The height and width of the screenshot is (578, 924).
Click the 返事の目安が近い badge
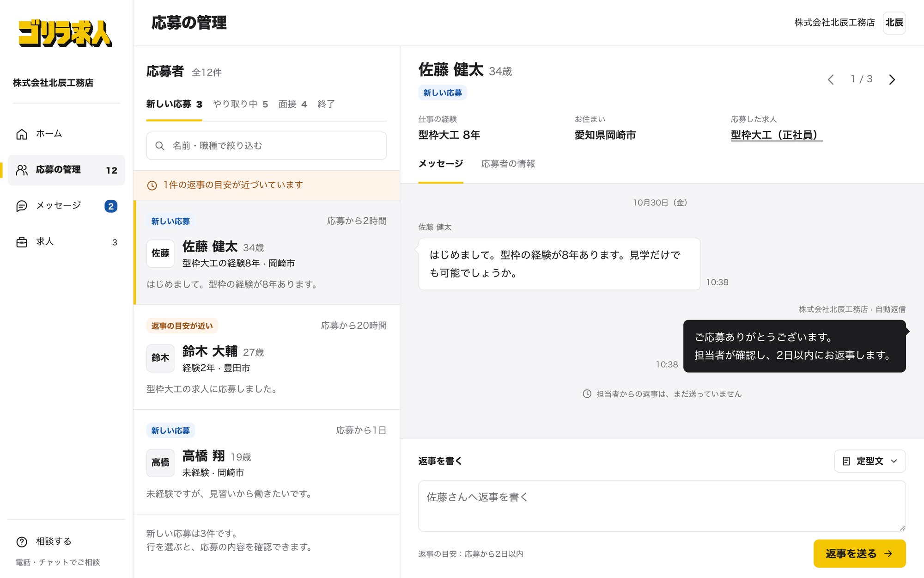tap(182, 326)
